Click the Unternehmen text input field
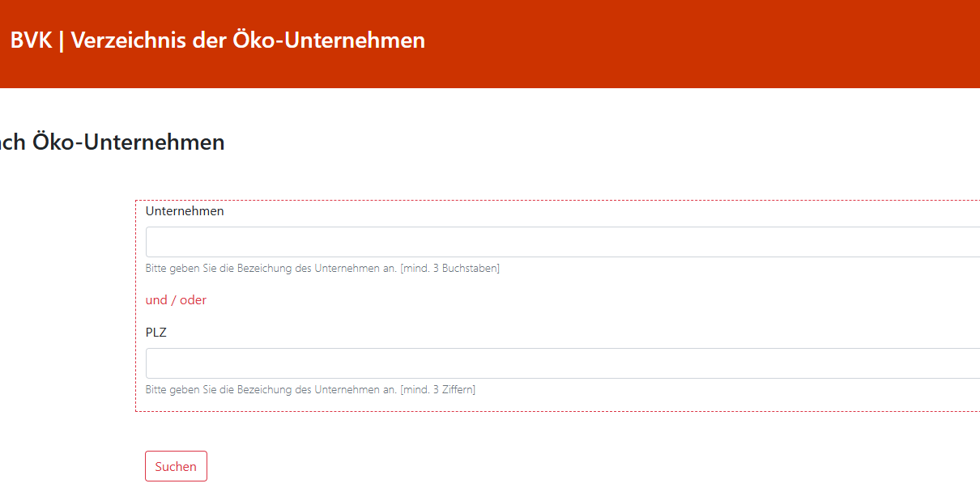 pyautogui.click(x=562, y=242)
